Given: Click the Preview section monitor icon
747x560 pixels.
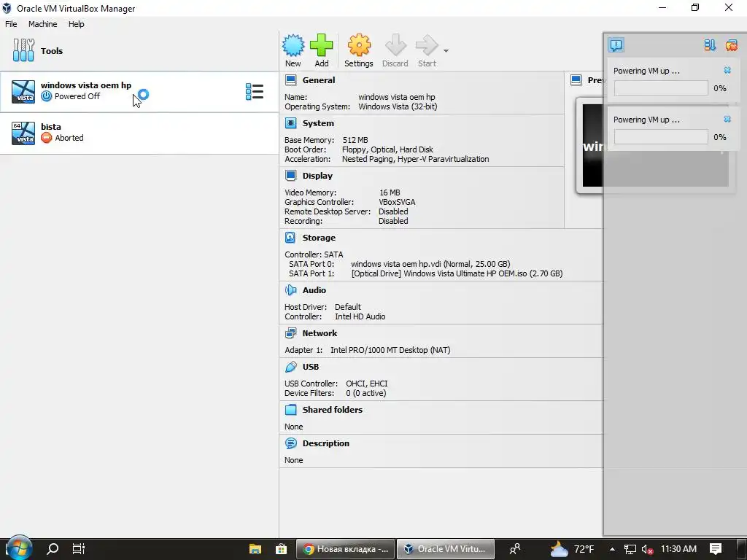Looking at the screenshot, I should pyautogui.click(x=576, y=80).
